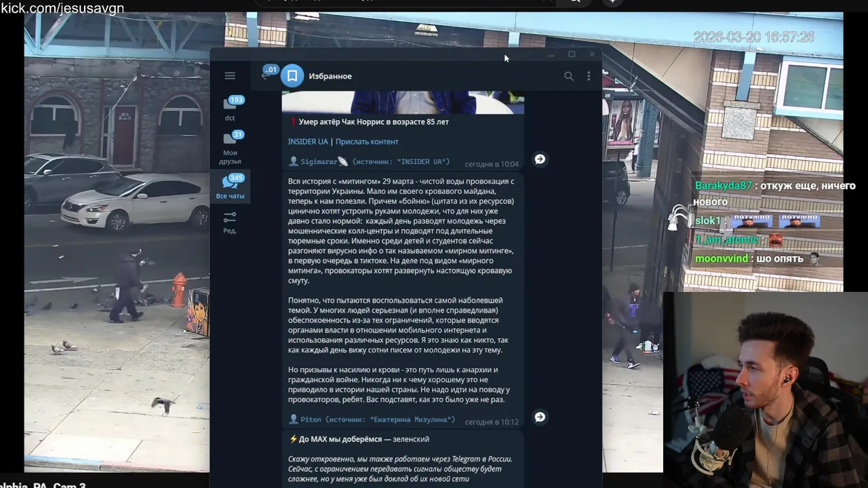This screenshot has width=868, height=488.
Task: Open Ред. folder editing settings
Action: pyautogui.click(x=230, y=222)
